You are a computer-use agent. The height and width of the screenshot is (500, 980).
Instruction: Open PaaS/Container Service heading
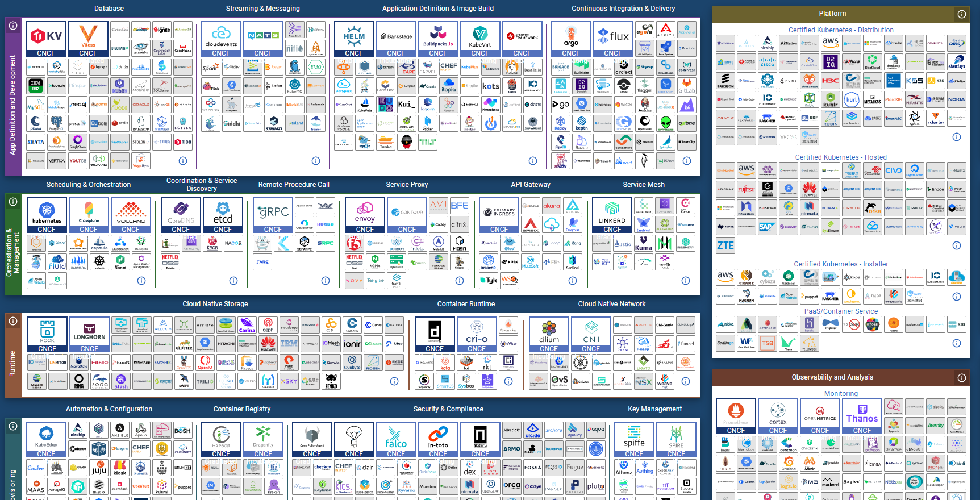point(841,311)
